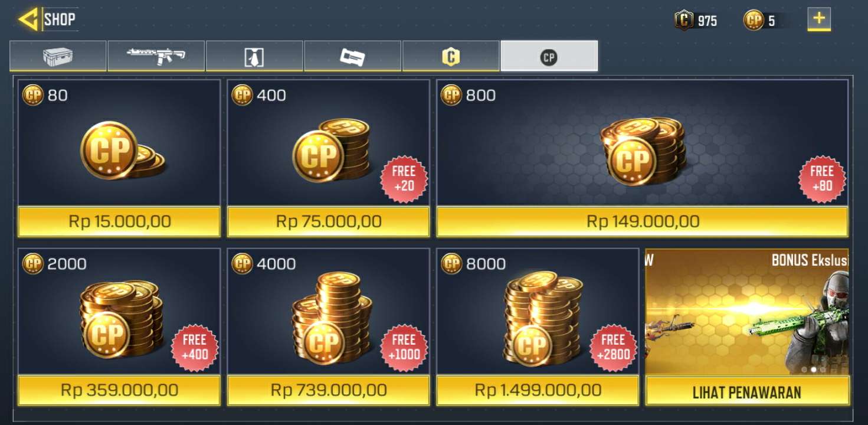This screenshot has width=868, height=425.
Task: Tap the CP balance coin showing 5
Action: click(754, 21)
